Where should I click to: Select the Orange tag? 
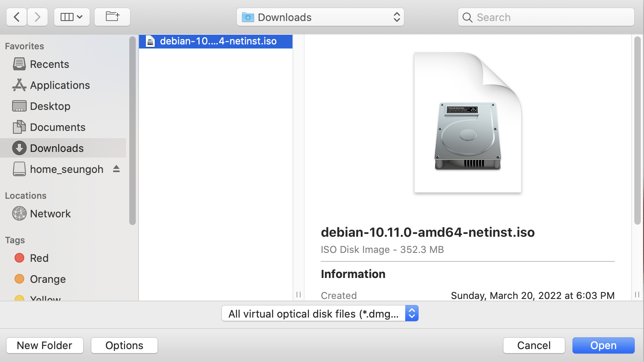click(x=63, y=279)
